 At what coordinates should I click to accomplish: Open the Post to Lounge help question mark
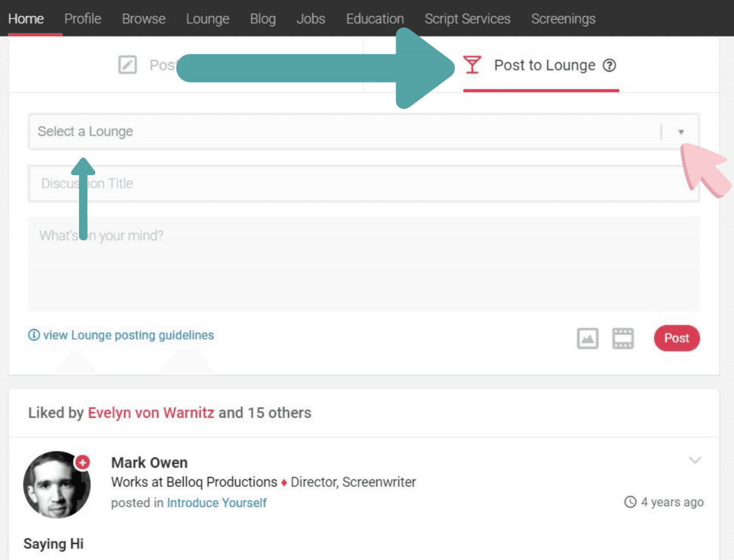coord(610,65)
